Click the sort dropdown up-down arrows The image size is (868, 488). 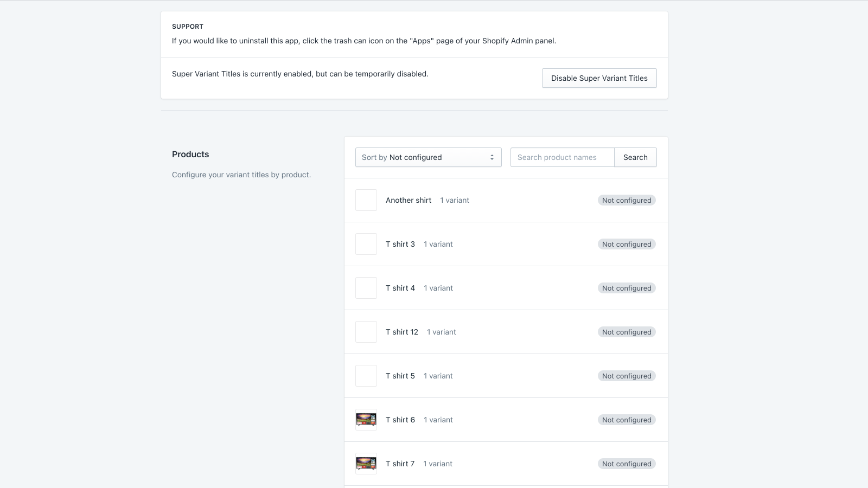coord(492,157)
